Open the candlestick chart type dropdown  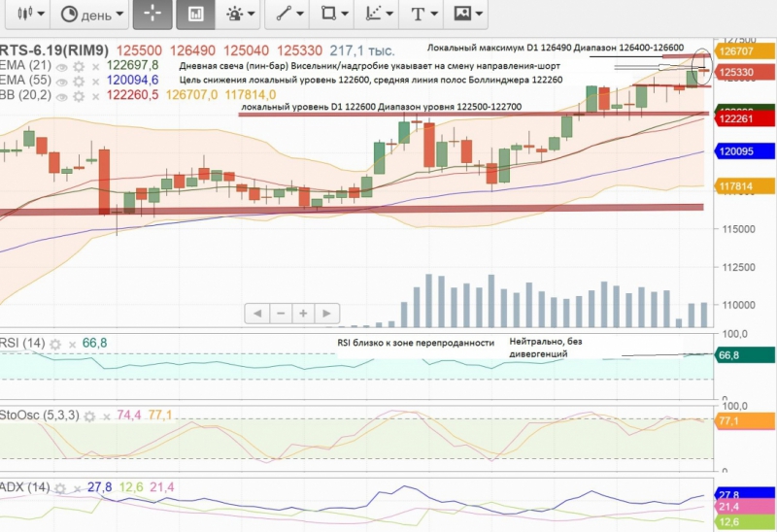click(28, 14)
